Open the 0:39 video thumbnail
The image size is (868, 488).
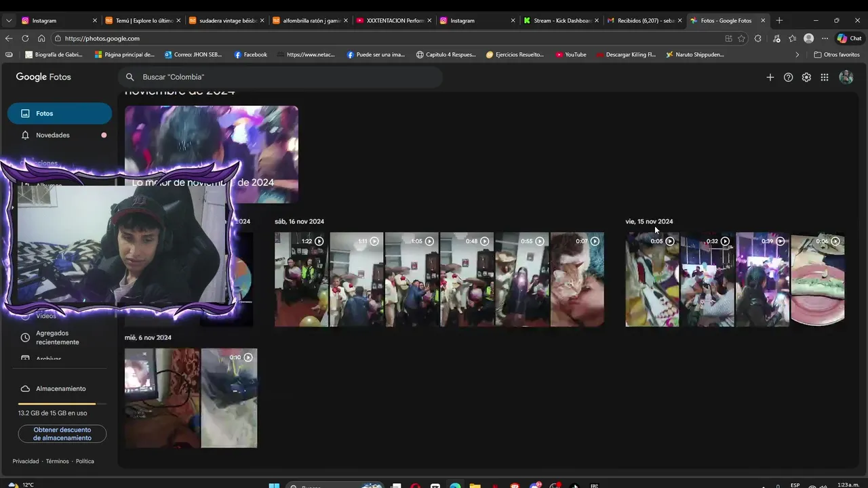pyautogui.click(x=762, y=279)
